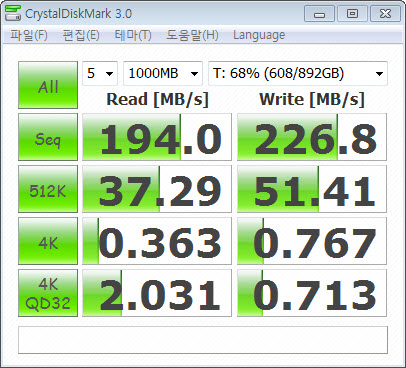The width and height of the screenshot is (406, 368).
Task: Open the 파일(F) menu
Action: coord(29,35)
